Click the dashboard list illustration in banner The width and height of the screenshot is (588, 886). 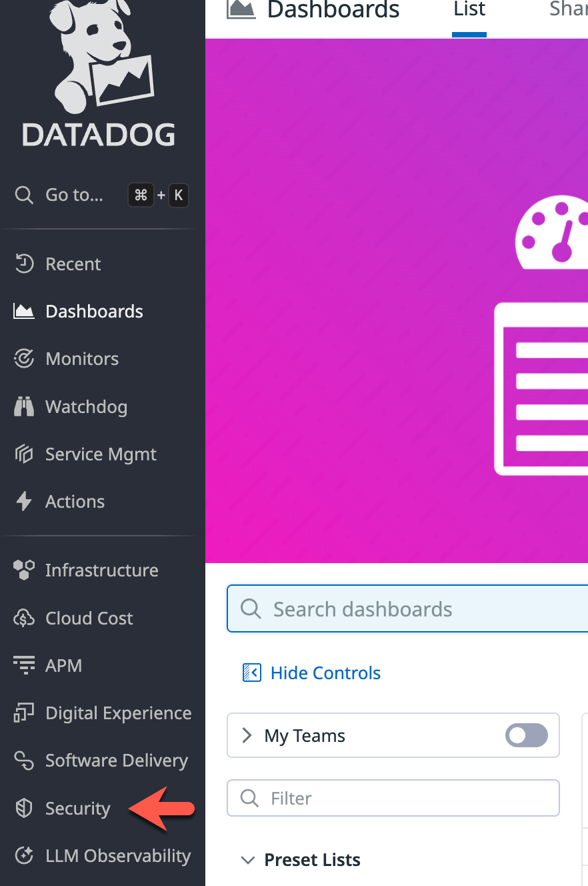click(541, 334)
